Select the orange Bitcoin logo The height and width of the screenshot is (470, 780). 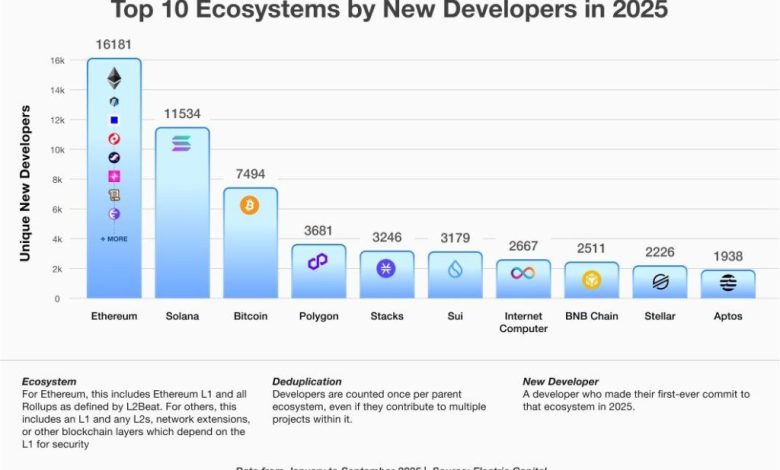pyautogui.click(x=249, y=205)
